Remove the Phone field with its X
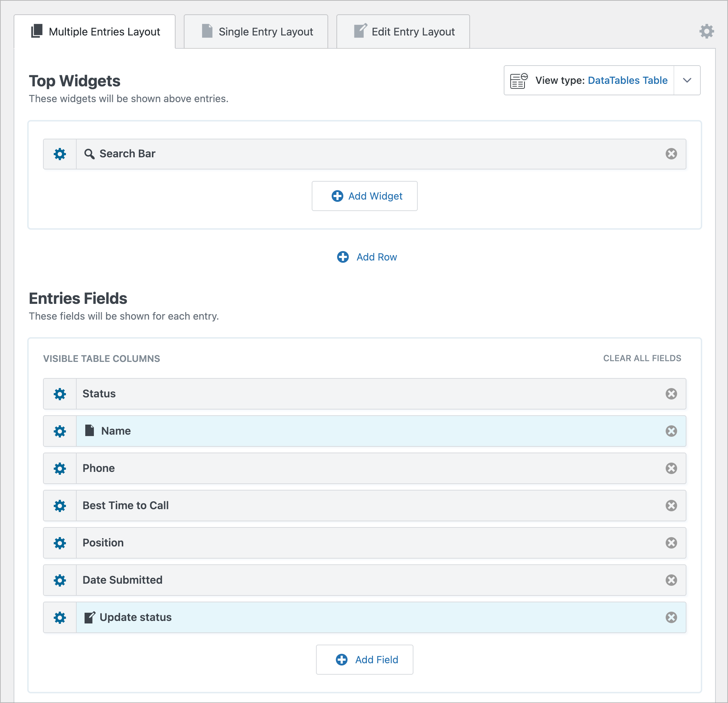 pyautogui.click(x=671, y=469)
